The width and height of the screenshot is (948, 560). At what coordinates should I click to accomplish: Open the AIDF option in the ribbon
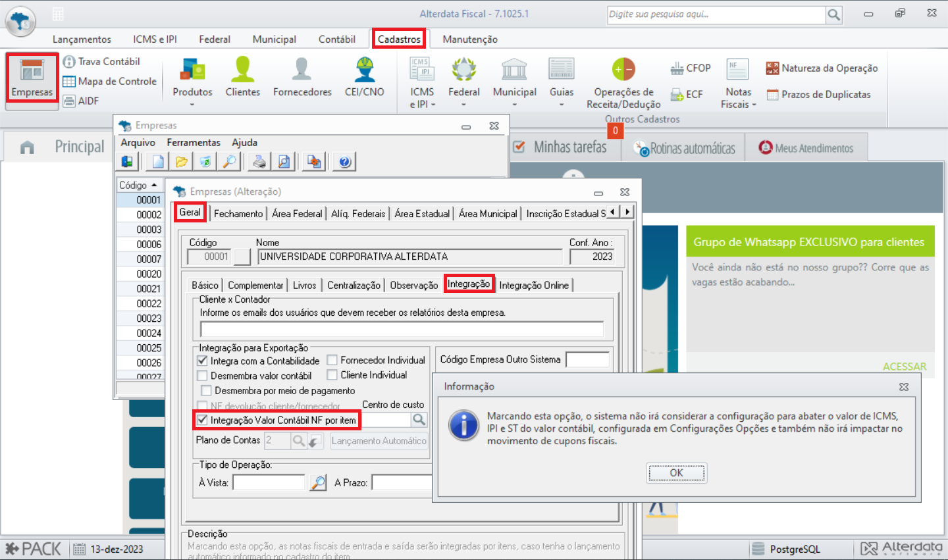(80, 101)
